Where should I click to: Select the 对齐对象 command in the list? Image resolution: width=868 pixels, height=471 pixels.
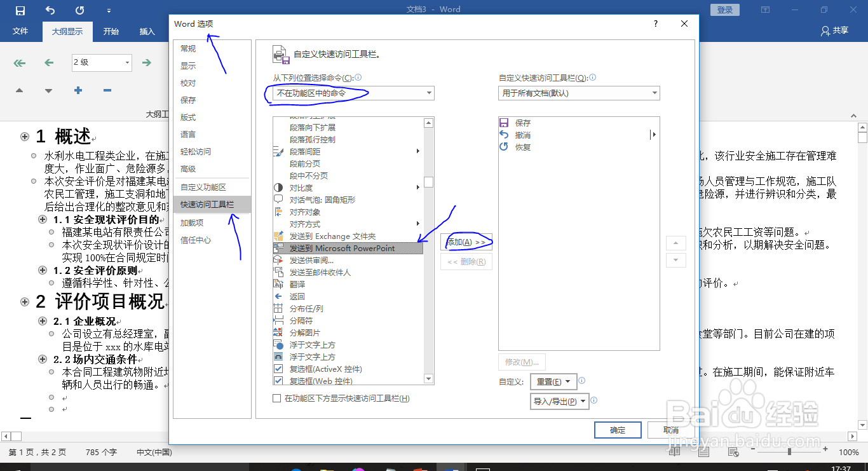coord(348,212)
